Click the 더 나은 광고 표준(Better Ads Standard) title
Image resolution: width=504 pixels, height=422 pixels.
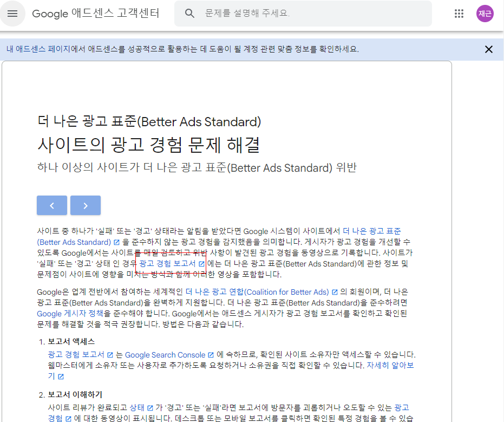tap(149, 121)
